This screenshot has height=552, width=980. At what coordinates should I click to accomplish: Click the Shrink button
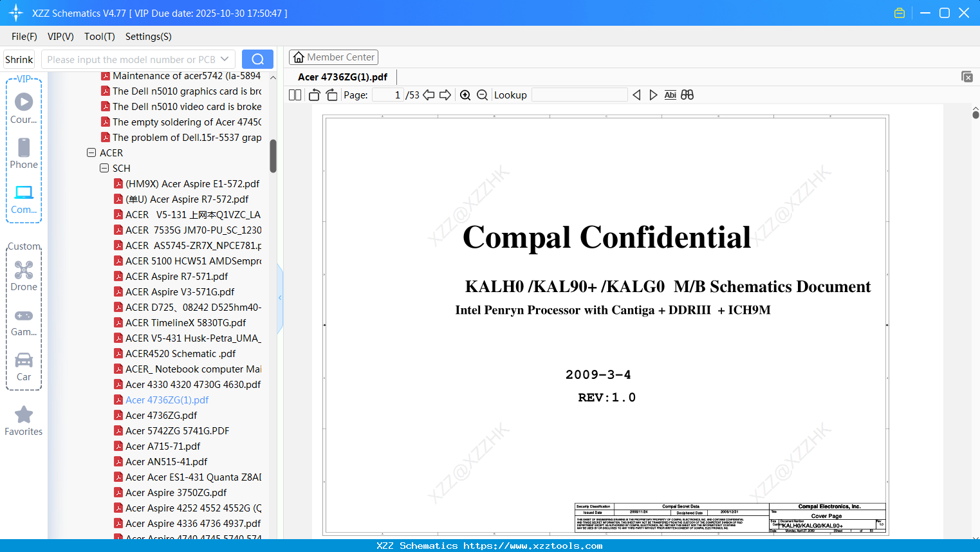tap(19, 59)
